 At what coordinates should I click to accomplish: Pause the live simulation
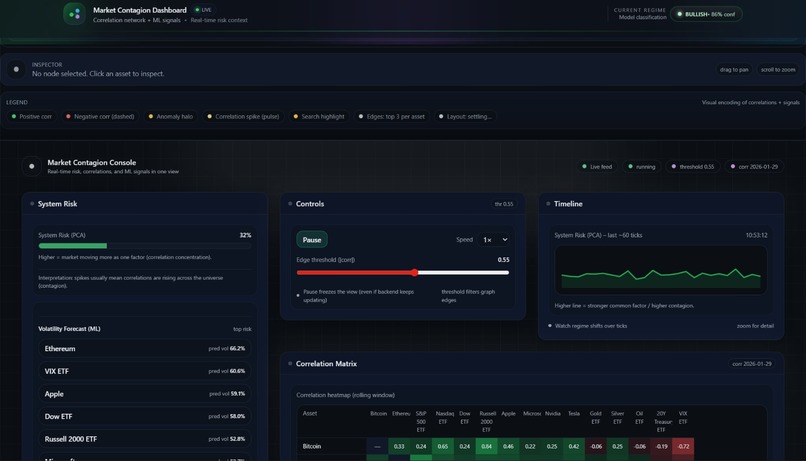(312, 239)
